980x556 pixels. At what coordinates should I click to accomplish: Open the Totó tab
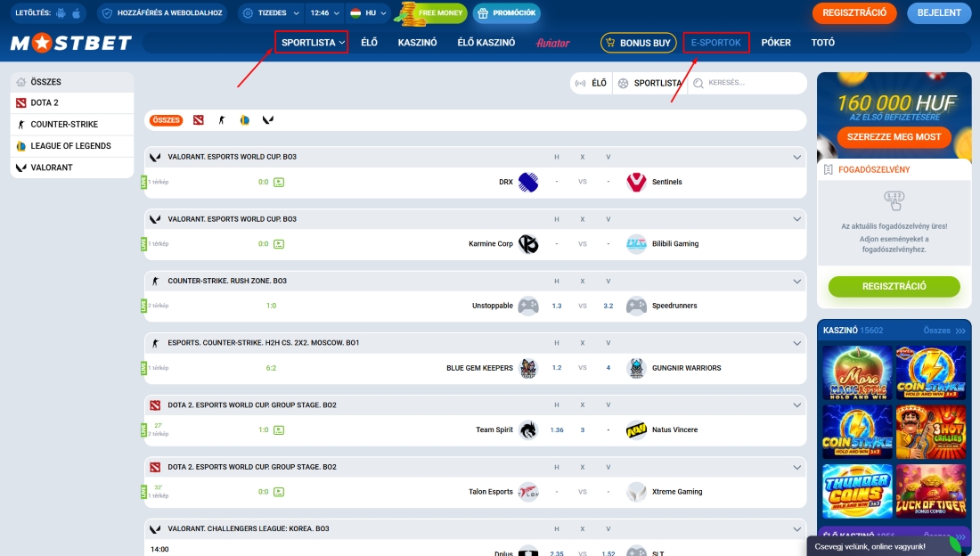tap(822, 43)
